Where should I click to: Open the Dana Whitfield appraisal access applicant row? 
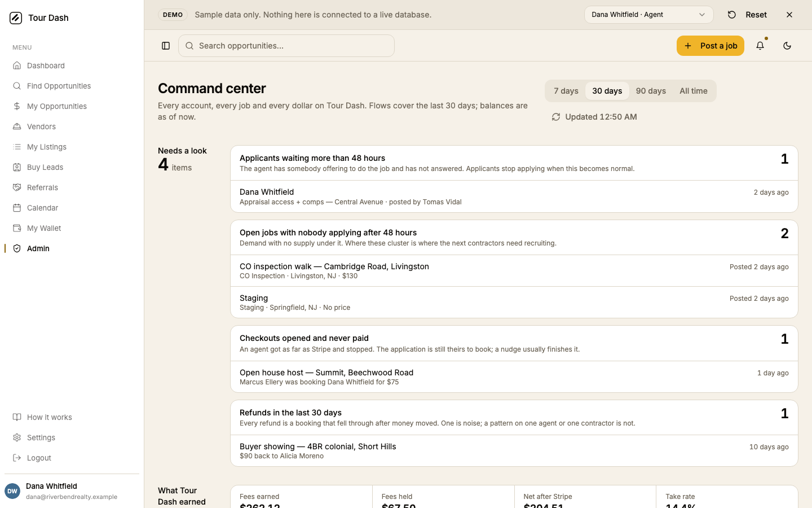(514, 196)
